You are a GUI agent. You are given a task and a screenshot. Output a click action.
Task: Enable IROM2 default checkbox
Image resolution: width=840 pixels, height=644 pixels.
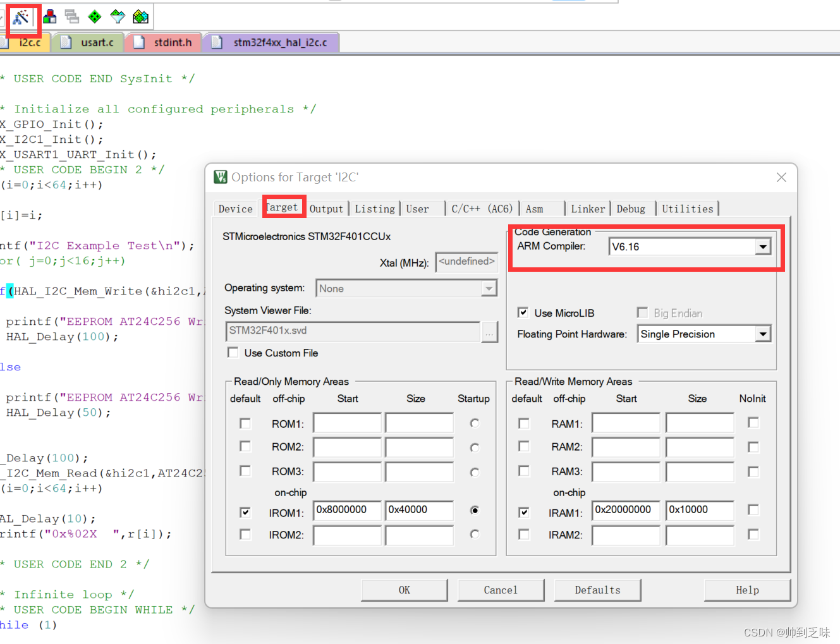pos(245,535)
